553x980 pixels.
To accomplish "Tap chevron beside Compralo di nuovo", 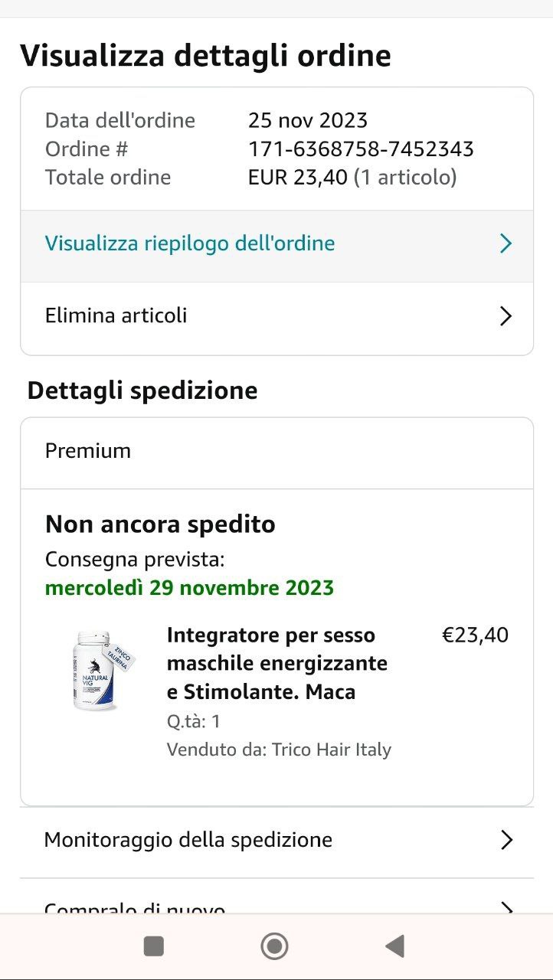I will [x=506, y=908].
